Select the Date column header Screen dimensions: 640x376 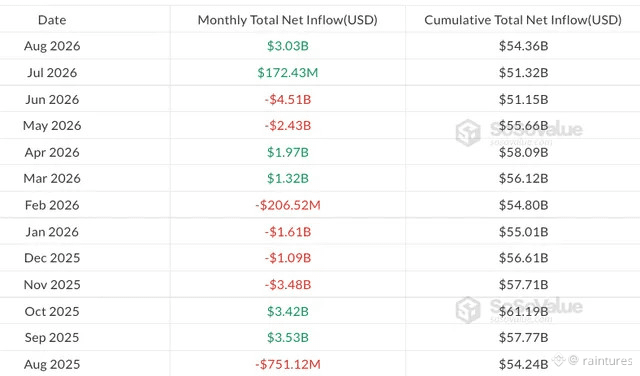[52, 20]
